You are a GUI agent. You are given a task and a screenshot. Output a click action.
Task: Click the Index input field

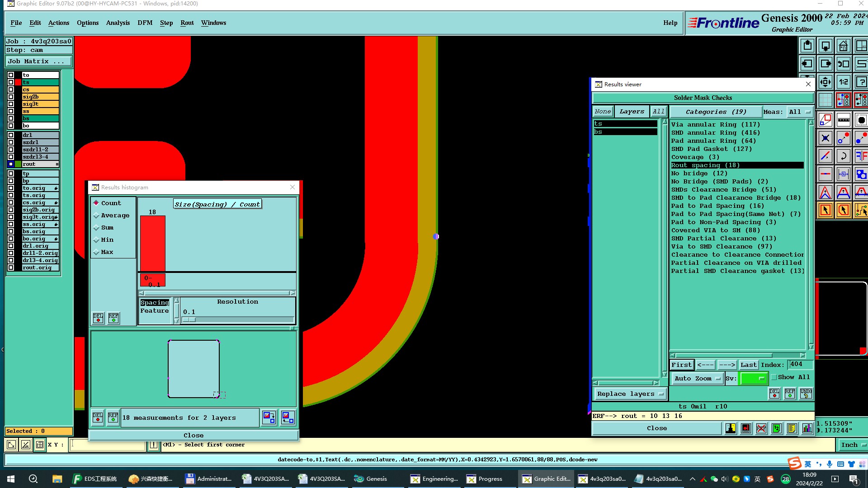(x=800, y=364)
